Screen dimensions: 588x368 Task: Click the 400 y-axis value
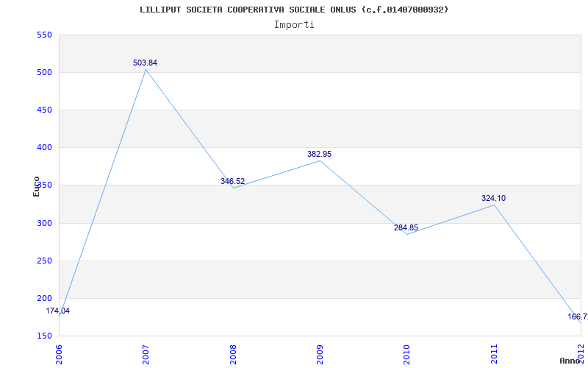pos(44,148)
